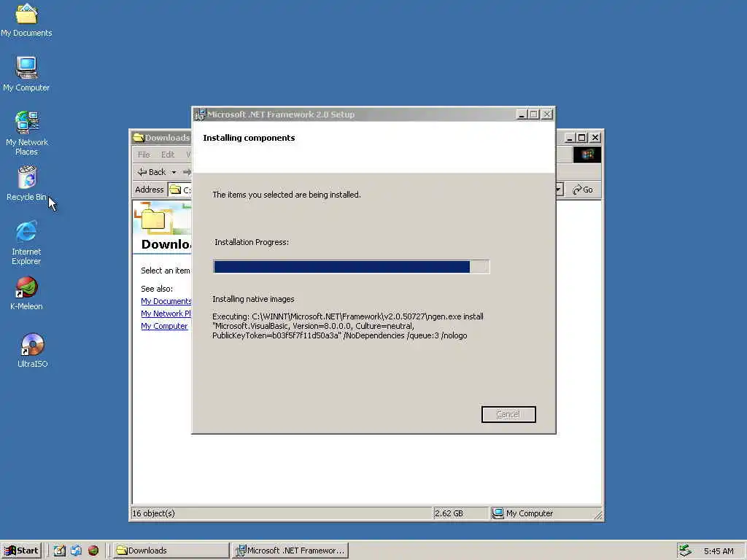Launch K-Meleon from quick launch bar
747x560 pixels.
coord(93,551)
